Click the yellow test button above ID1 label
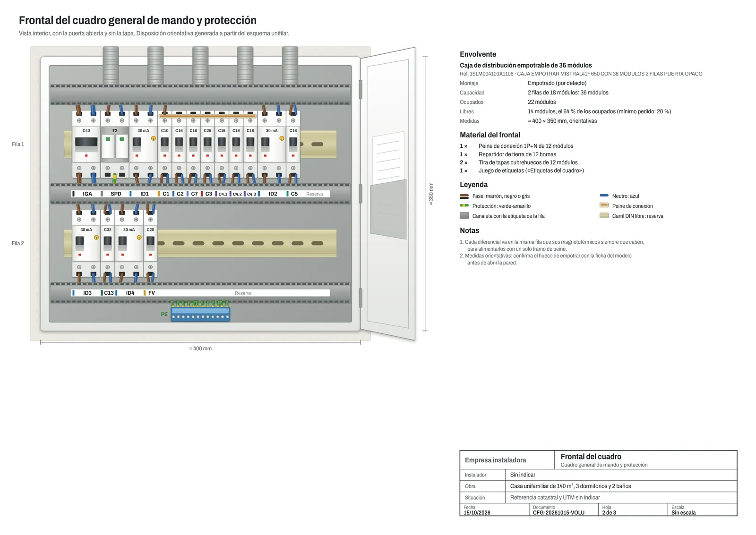Screen dimensions: 756x535 point(153,138)
